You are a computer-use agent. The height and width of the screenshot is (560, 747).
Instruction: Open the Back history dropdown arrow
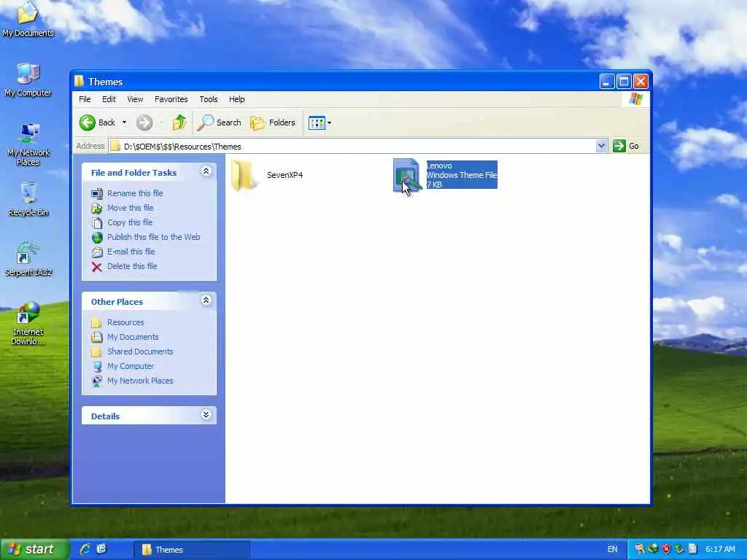(x=124, y=122)
